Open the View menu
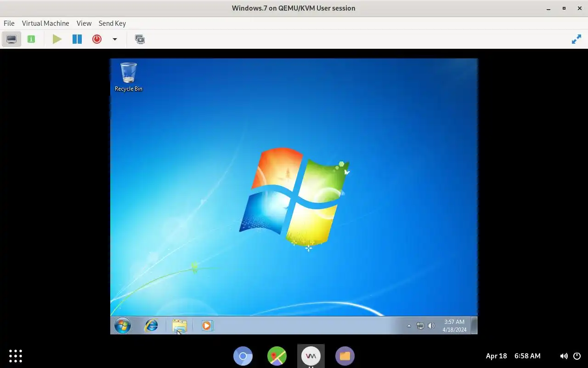This screenshot has height=368, width=588. [x=84, y=23]
